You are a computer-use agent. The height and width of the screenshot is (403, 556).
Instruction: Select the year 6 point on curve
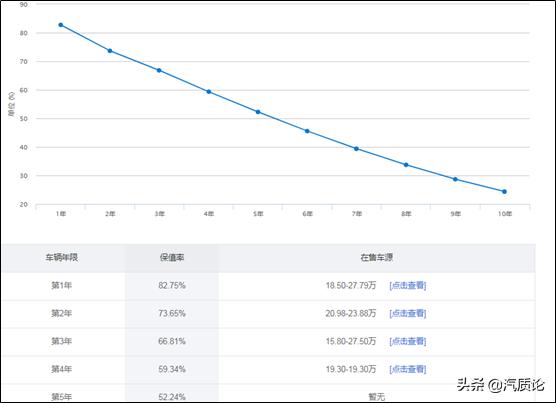point(307,131)
